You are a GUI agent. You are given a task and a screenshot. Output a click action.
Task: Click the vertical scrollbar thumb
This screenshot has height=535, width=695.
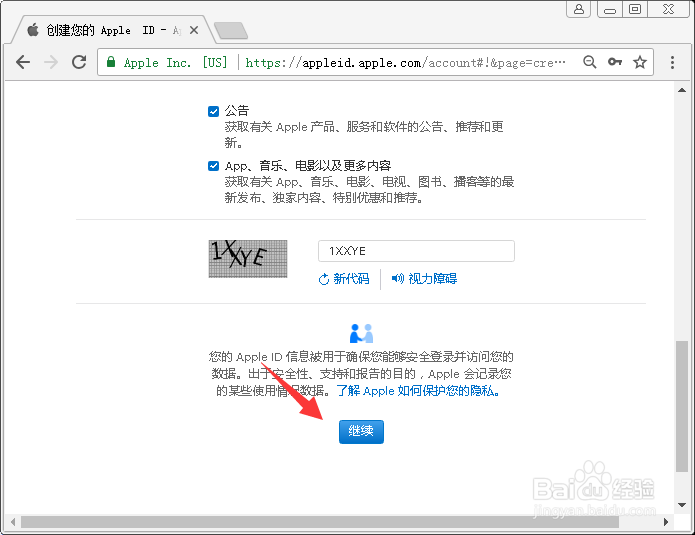click(682, 406)
